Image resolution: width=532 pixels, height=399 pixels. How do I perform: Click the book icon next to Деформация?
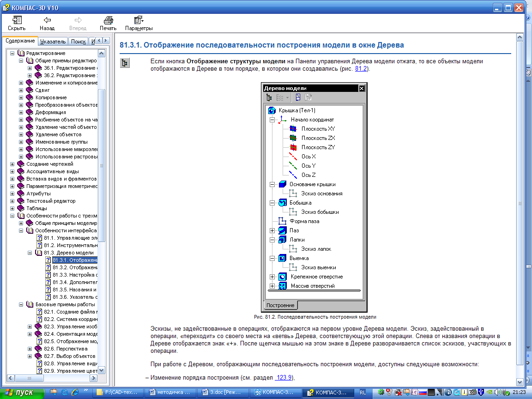[30, 112]
